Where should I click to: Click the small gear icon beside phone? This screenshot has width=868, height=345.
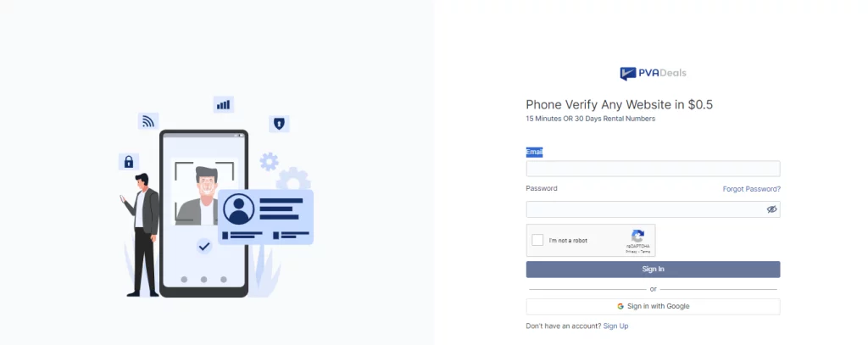(x=269, y=162)
